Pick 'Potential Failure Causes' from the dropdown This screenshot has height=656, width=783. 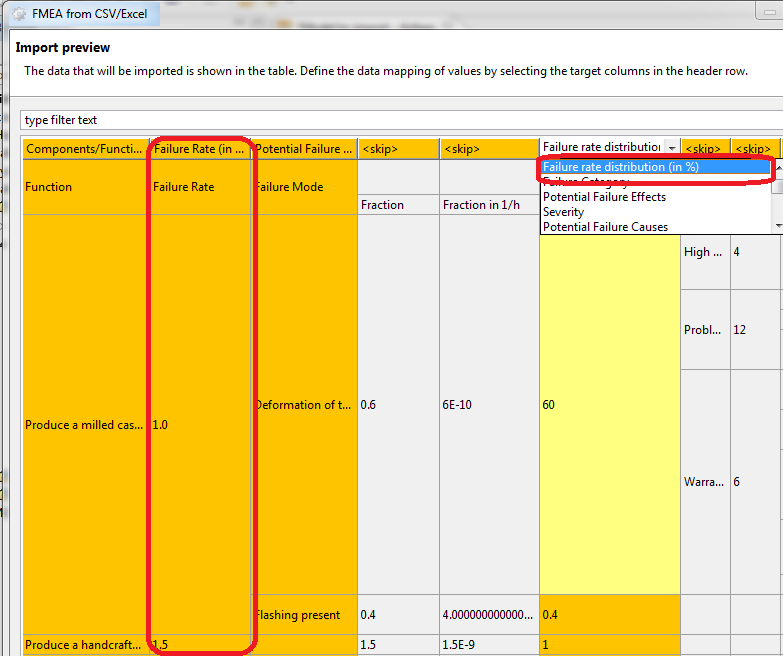pos(605,227)
